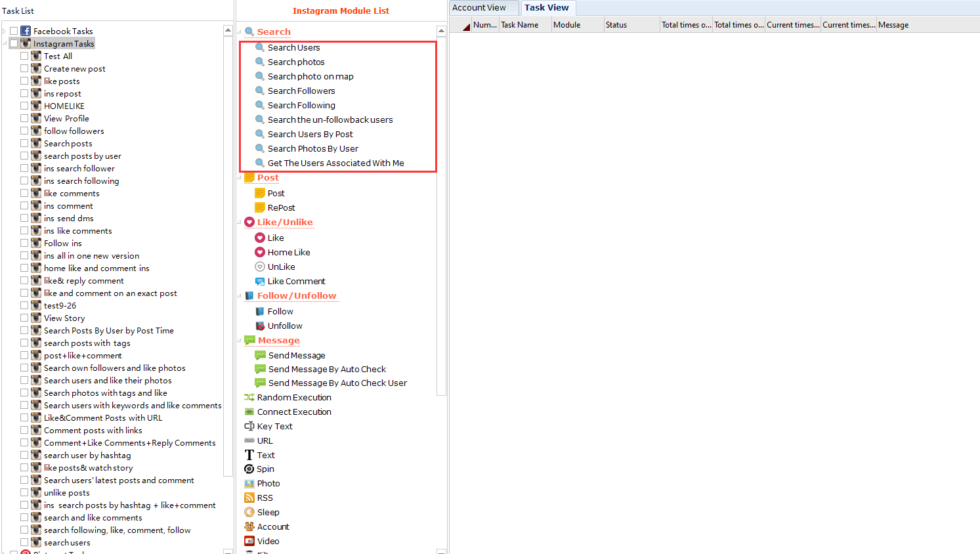980x554 pixels.
Task: Click the Search Users magnifier icon
Action: click(x=260, y=47)
